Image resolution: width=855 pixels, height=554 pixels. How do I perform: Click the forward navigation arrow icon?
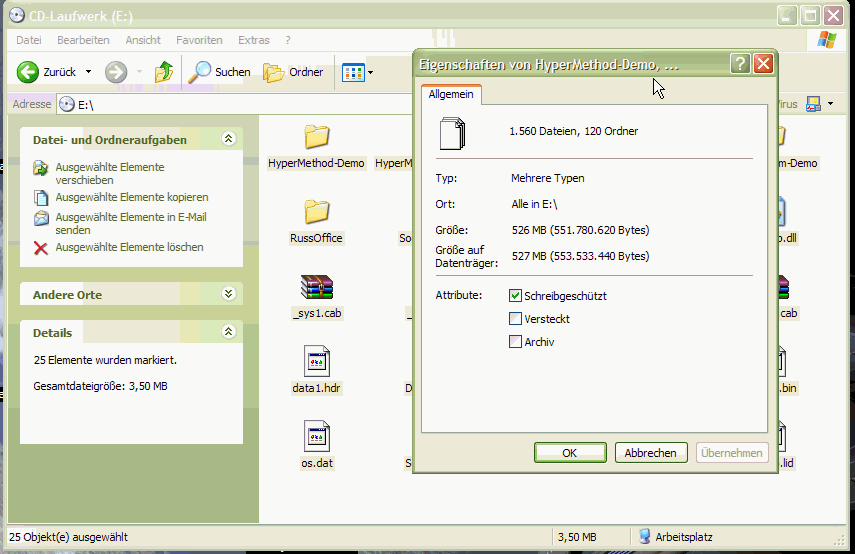(x=116, y=72)
